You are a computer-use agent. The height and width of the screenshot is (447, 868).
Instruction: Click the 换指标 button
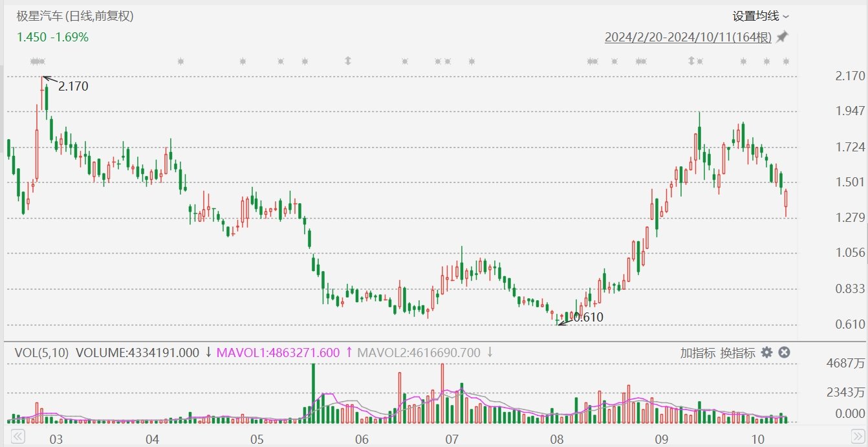738,353
